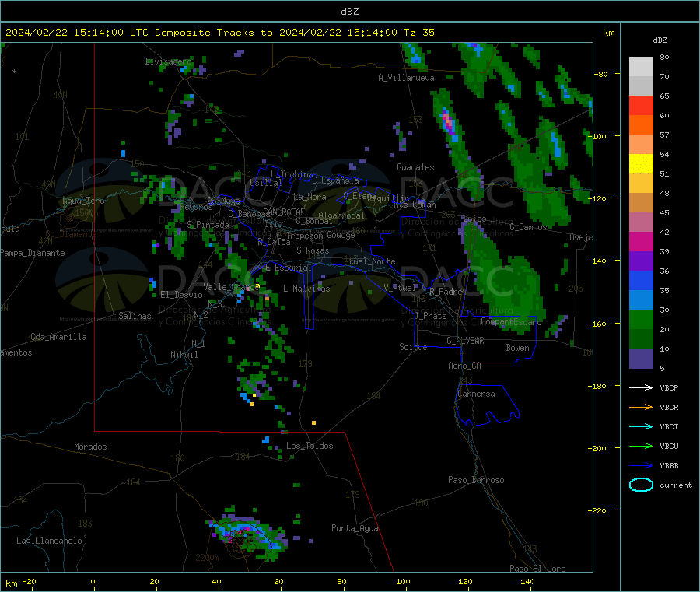700x592 pixels.
Task: Click the '-20' bottom axis tick label
Action: (29, 581)
